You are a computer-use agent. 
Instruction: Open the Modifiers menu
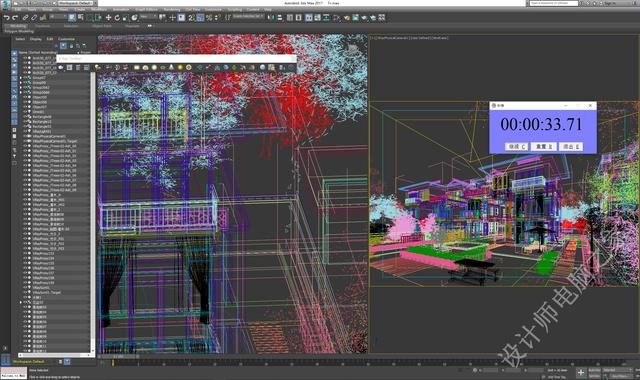(99, 9)
